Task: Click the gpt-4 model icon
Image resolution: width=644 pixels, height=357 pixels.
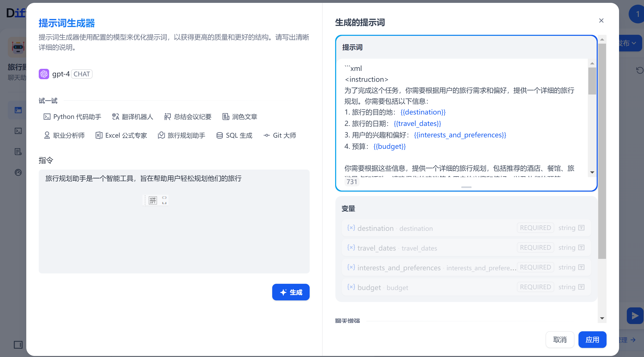Action: (x=44, y=74)
